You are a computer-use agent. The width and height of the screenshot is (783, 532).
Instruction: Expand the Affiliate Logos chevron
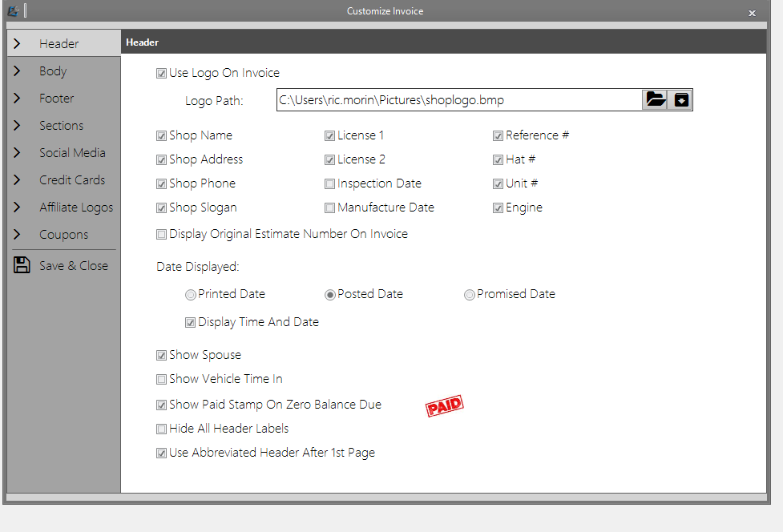17,207
